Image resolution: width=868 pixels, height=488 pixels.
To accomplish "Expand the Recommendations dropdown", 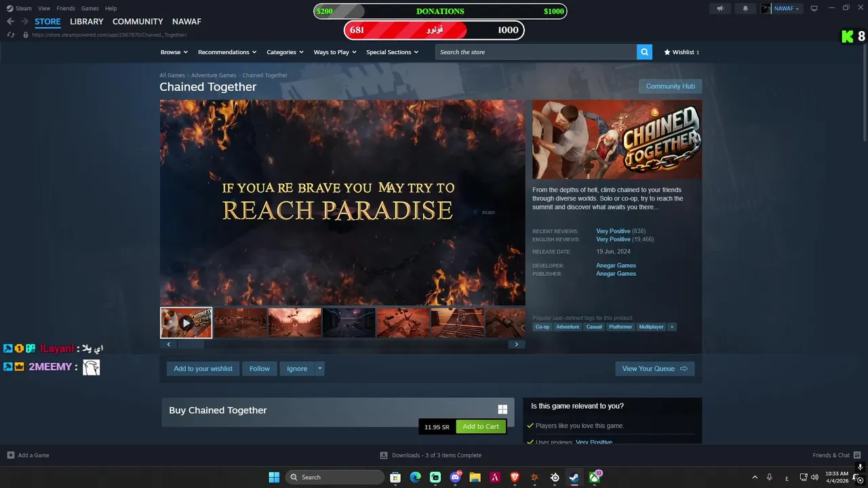I will pos(227,52).
